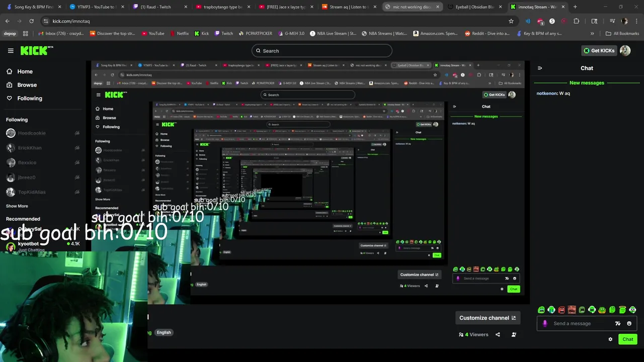Go to Home in Kick sidebar
Viewport: 644px width, 362px height.
[x=19, y=71]
